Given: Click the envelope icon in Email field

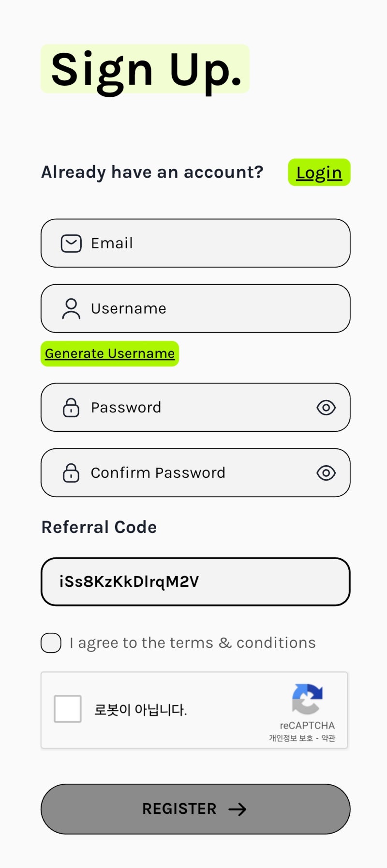Looking at the screenshot, I should point(71,244).
